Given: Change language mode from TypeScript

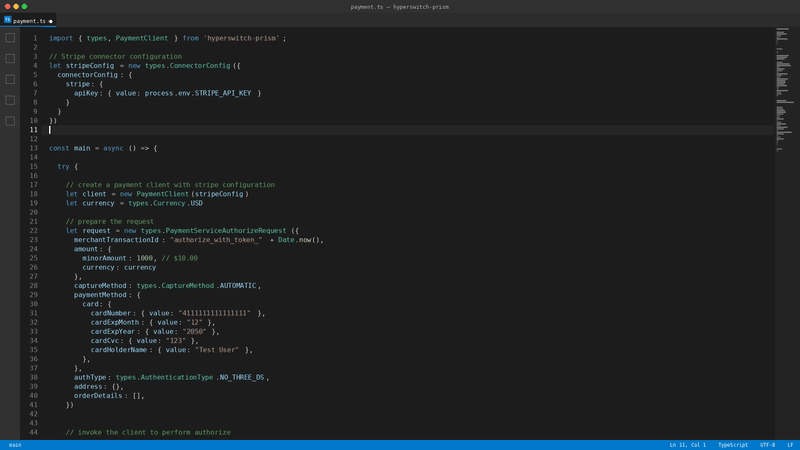Looking at the screenshot, I should tap(733, 445).
